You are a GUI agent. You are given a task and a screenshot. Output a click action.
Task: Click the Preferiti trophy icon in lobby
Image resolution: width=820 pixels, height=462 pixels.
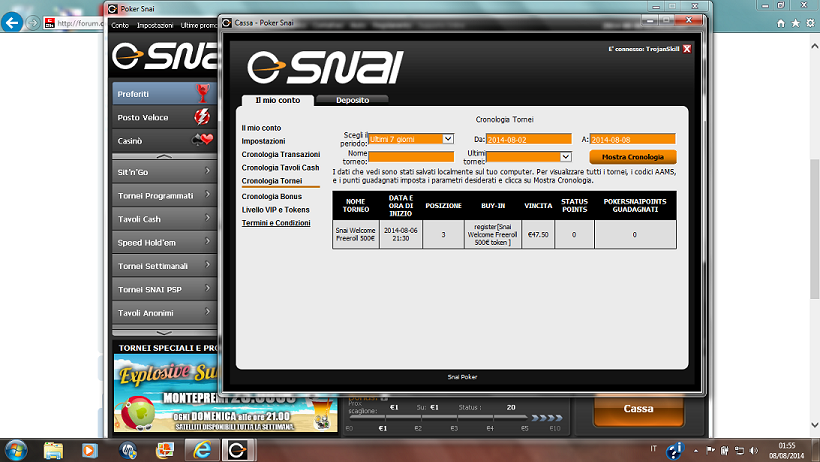tap(203, 93)
